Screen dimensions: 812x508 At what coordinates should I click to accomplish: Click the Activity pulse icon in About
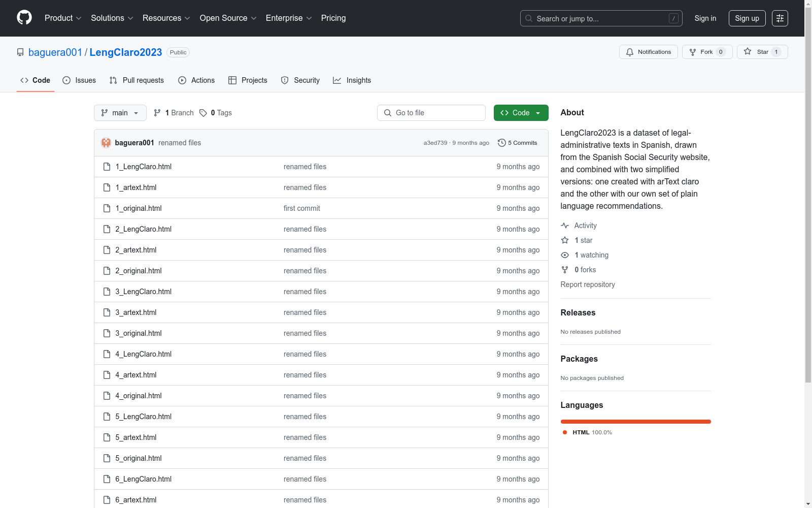[x=565, y=226]
